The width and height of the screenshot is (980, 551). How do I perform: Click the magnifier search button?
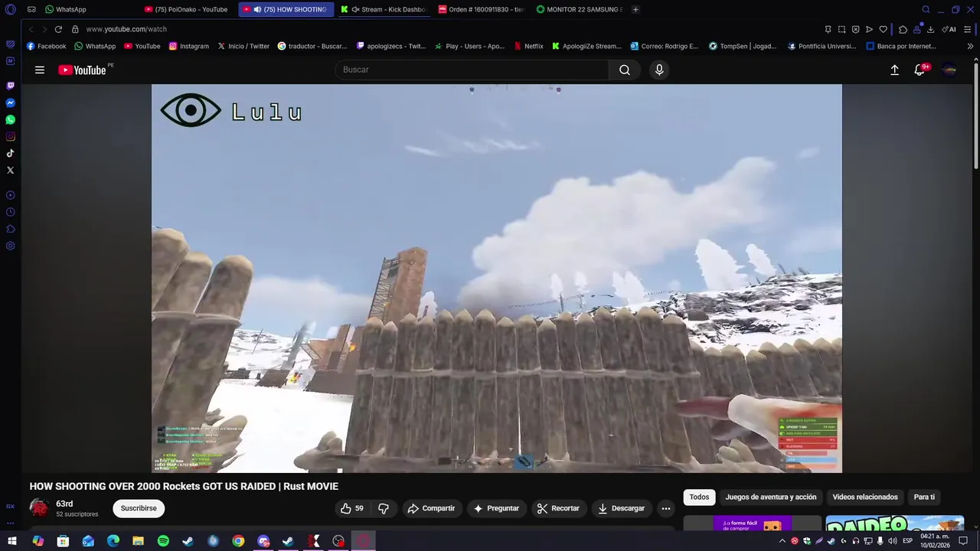click(625, 70)
